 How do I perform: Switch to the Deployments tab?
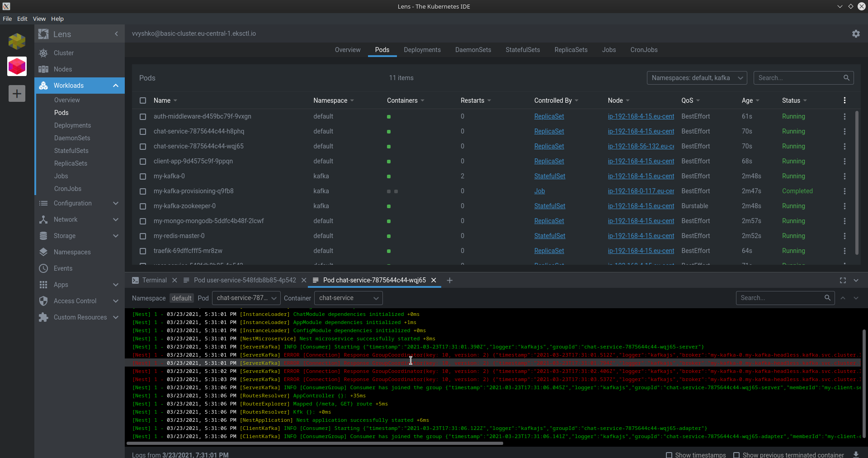[x=422, y=50]
